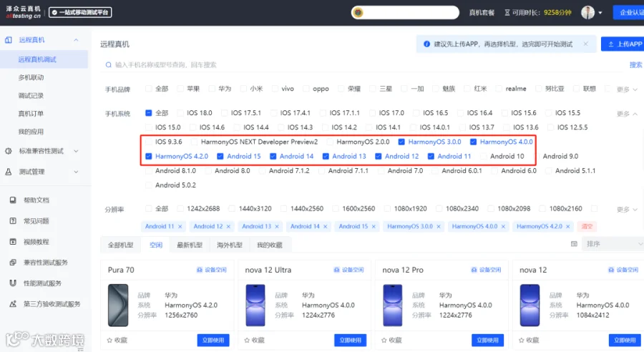Viewport: 644px width, 352px height.
Task: Switch to the 最新机型 tab
Action: 190,245
